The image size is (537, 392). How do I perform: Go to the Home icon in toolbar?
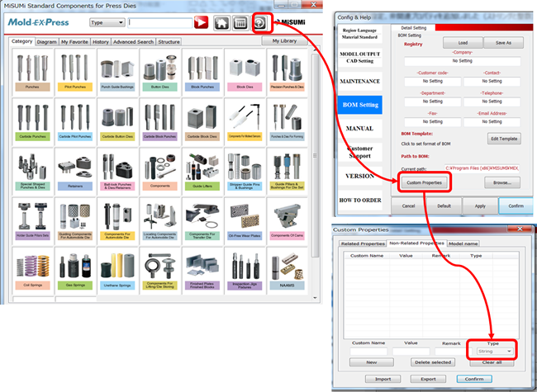[221, 23]
